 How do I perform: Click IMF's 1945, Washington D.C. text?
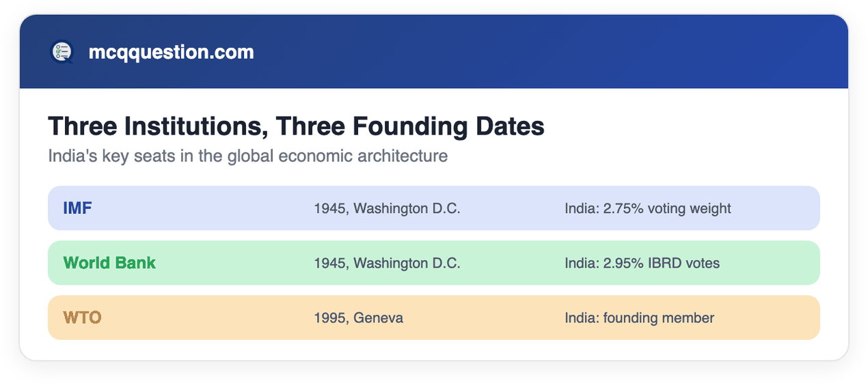click(387, 208)
